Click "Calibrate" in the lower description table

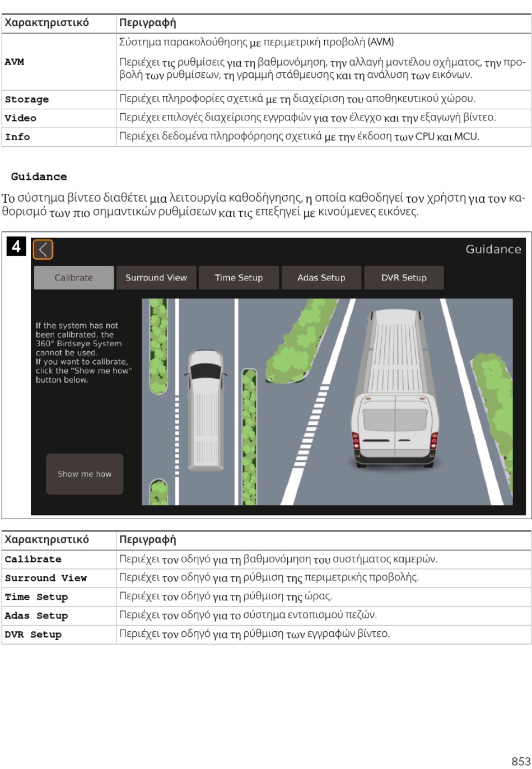click(33, 559)
